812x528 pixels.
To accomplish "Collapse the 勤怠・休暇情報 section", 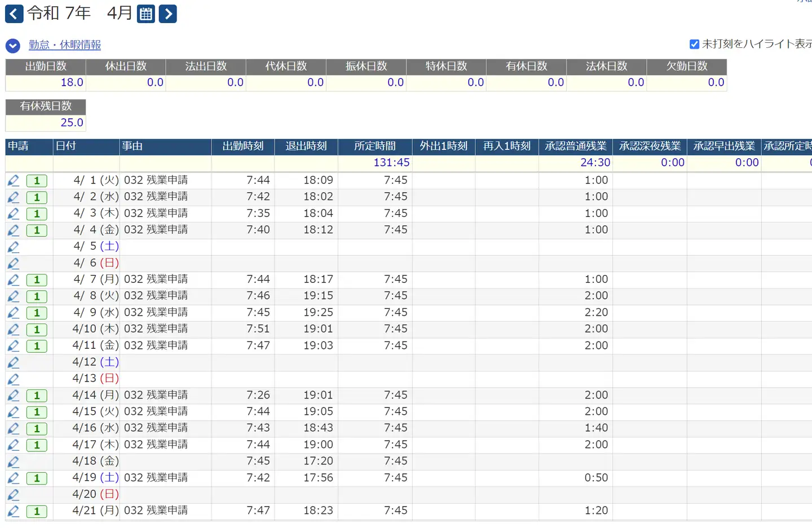I will [x=13, y=46].
